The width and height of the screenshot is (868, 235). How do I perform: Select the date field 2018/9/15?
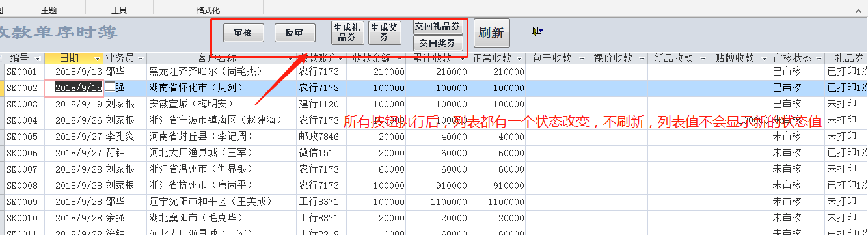pos(79,87)
